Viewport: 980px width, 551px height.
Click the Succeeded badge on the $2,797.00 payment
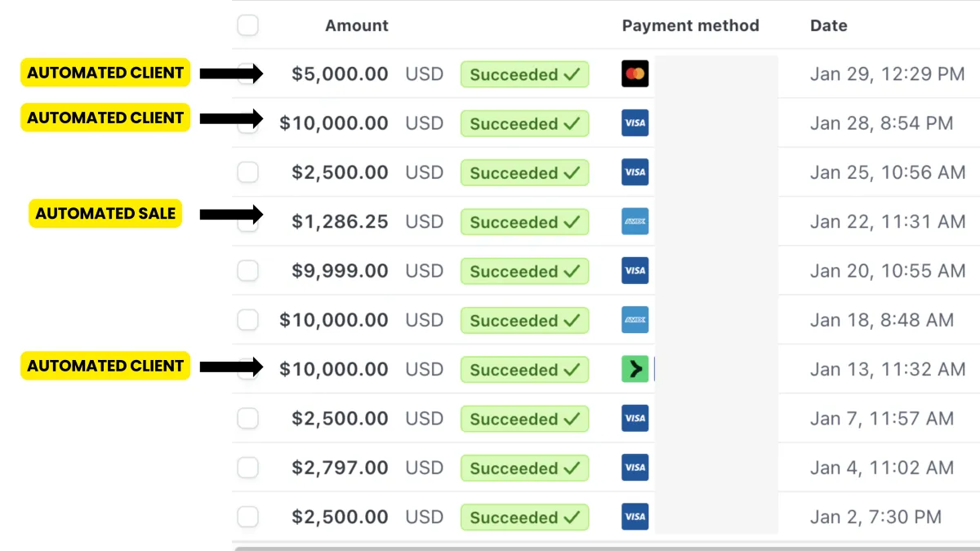[524, 468]
